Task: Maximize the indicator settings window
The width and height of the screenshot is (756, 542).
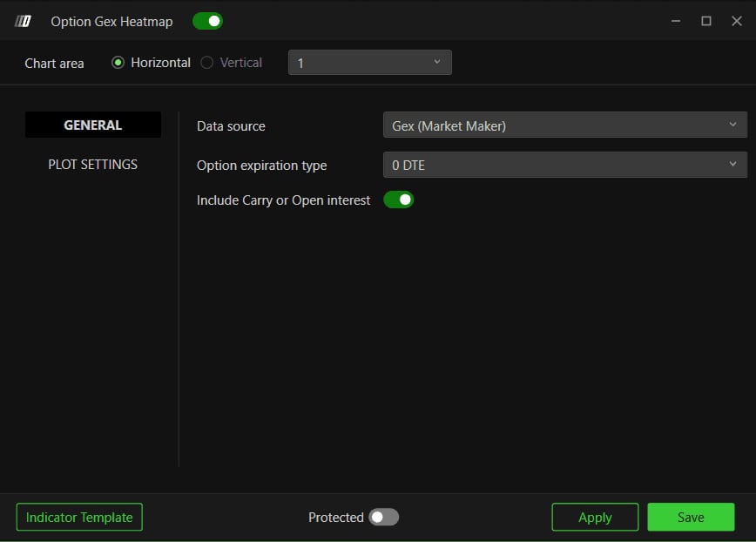Action: pos(706,21)
